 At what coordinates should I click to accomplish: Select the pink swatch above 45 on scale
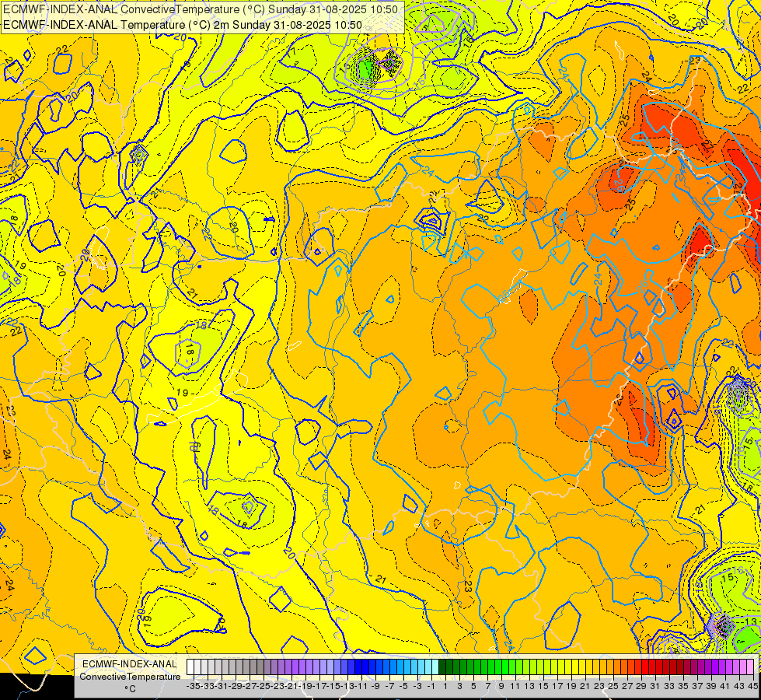point(750,667)
